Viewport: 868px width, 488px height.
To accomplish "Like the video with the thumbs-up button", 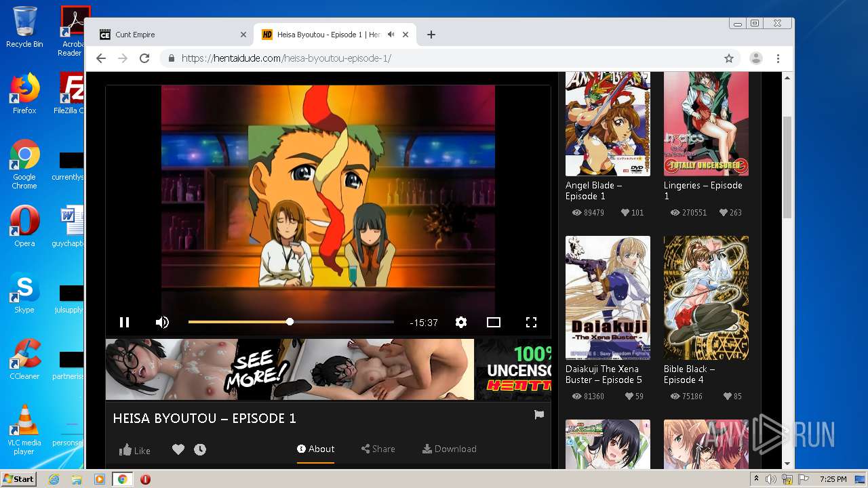I will (x=135, y=450).
